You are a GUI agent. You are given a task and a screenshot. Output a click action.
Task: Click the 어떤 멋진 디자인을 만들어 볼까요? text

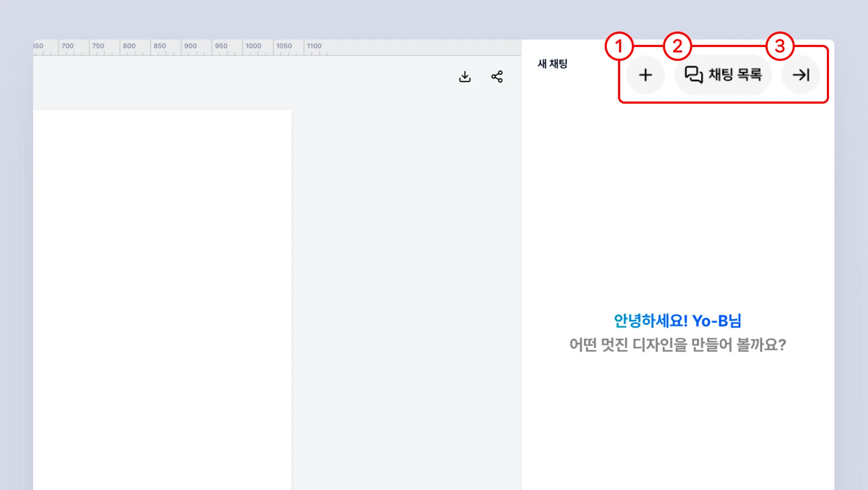pos(677,345)
